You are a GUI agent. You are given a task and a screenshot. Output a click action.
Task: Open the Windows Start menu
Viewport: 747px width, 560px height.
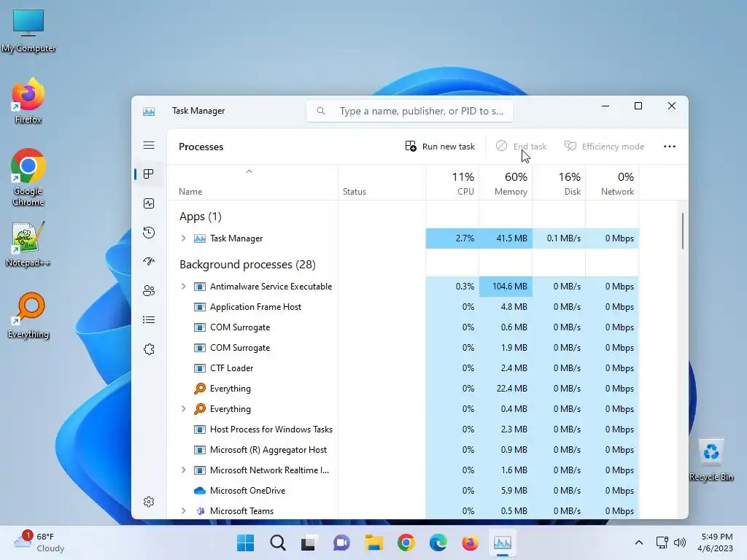(245, 542)
